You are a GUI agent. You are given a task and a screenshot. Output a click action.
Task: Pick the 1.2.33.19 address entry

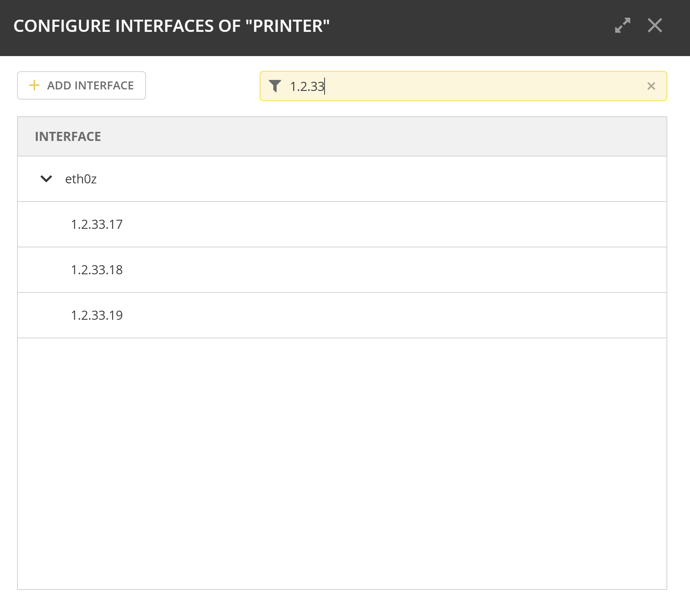coord(97,315)
